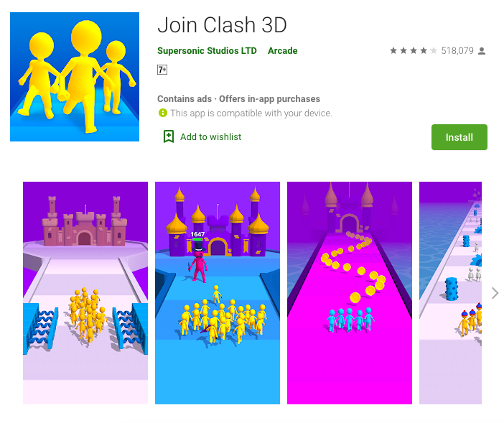Image resolution: width=504 pixels, height=423 pixels.
Task: Click the Join Clash 3D app icon
Action: tap(75, 77)
